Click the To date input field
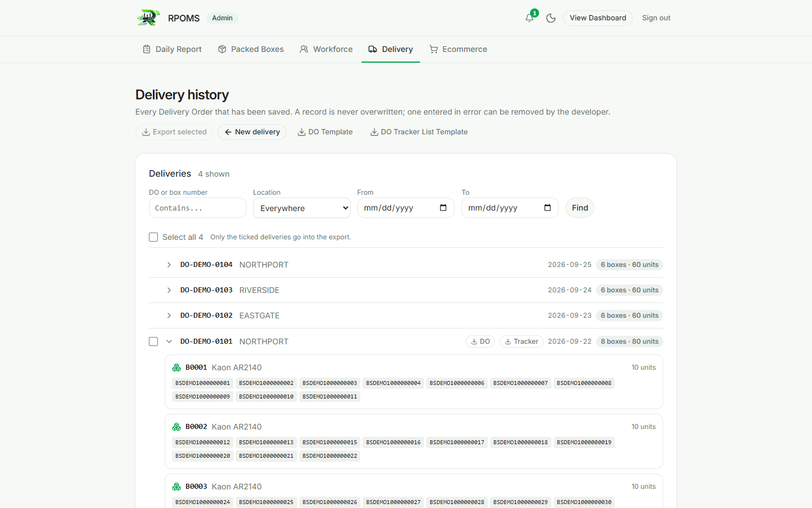The height and width of the screenshot is (508, 812). (x=510, y=208)
